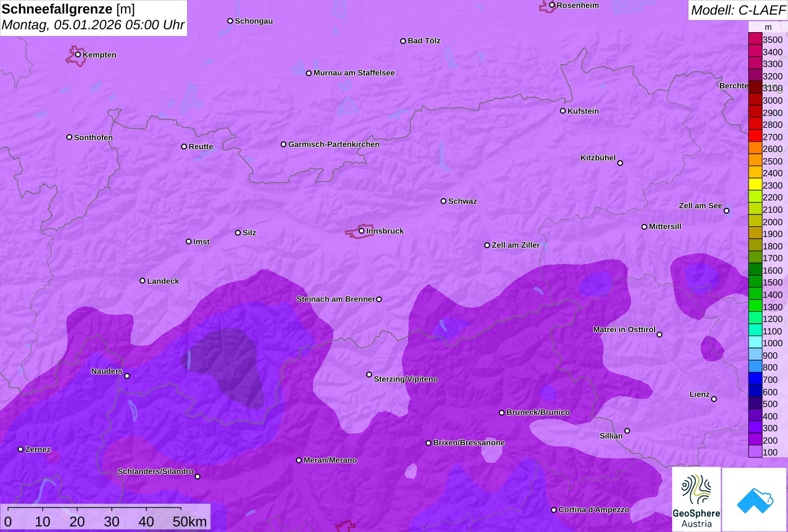Screen dimensions: 788x532
Task: Click the 0 mark on the scale bar
Action: click(x=8, y=521)
